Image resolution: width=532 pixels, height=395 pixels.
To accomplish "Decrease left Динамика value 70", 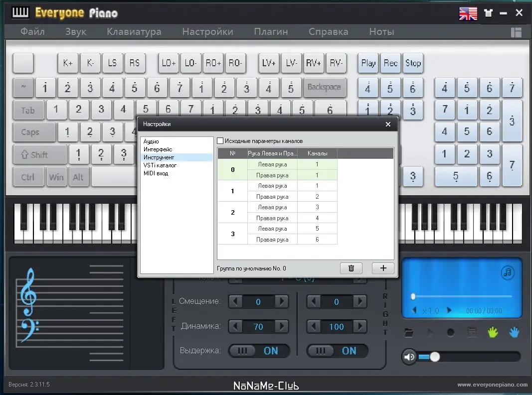I will tap(235, 327).
